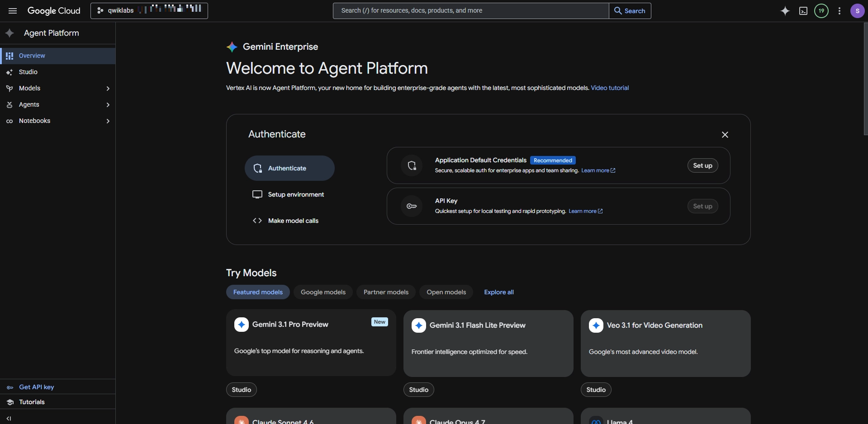Open Tutorials from the sidebar
Viewport: 868px width, 424px height.
[58, 402]
